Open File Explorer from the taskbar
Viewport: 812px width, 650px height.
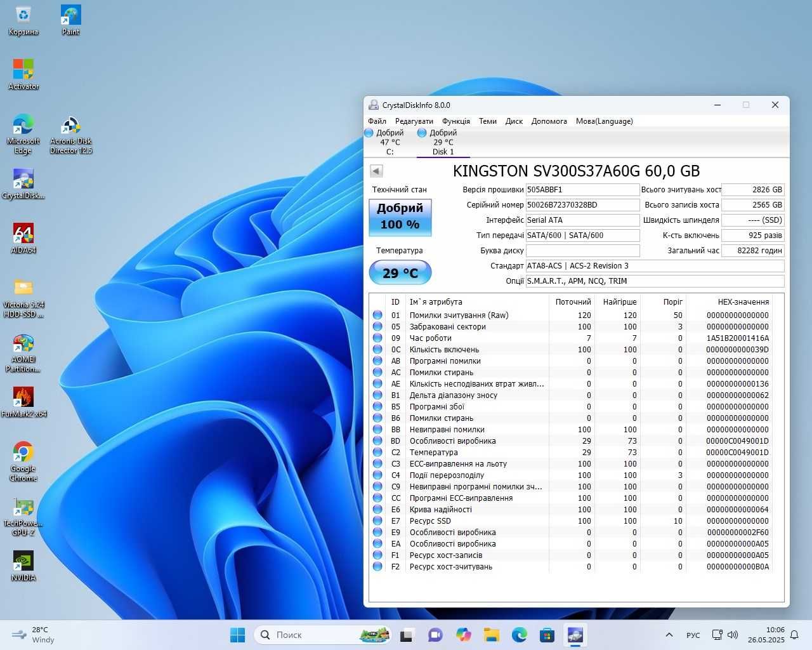click(x=492, y=635)
